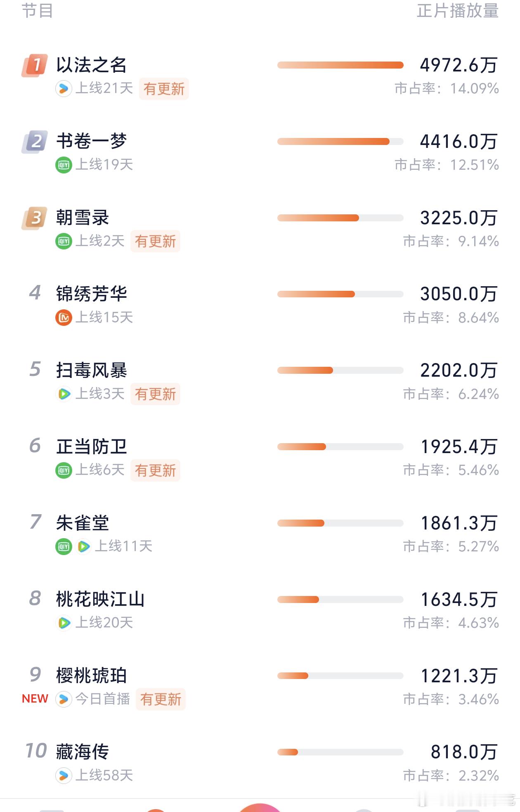Viewport: 520px width, 812px height.
Task: Tap Tencent Video icon beside 朱雀堂's iQIYI icon
Action: click(x=83, y=547)
